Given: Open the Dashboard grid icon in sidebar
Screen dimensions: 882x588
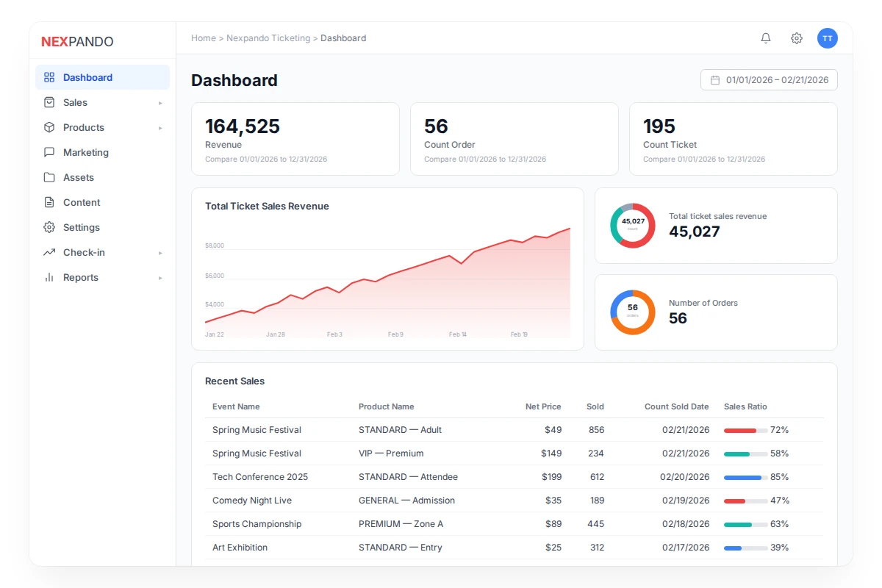Looking at the screenshot, I should [x=49, y=77].
